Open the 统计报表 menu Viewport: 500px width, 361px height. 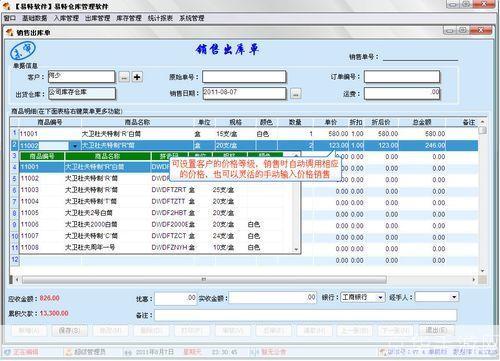click(x=160, y=18)
